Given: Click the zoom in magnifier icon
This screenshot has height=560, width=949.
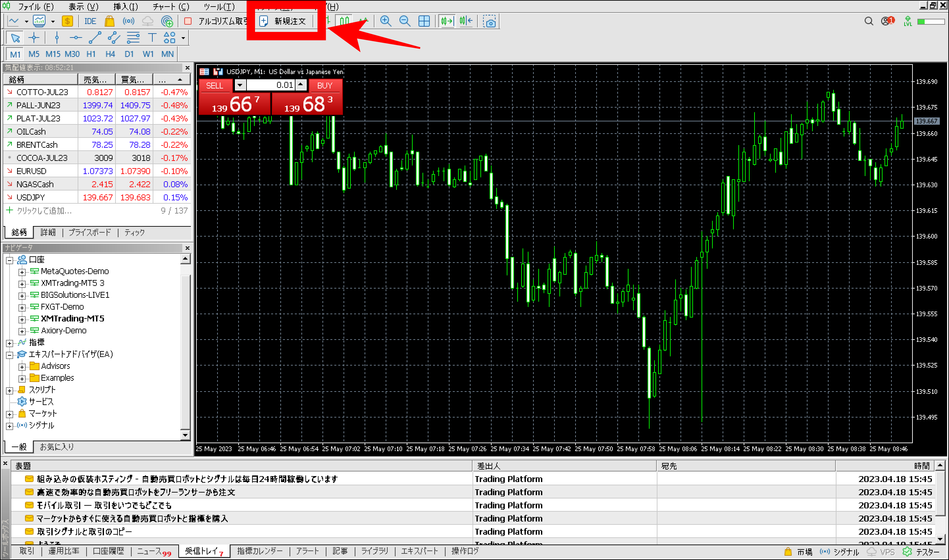Looking at the screenshot, I should click(x=385, y=21).
